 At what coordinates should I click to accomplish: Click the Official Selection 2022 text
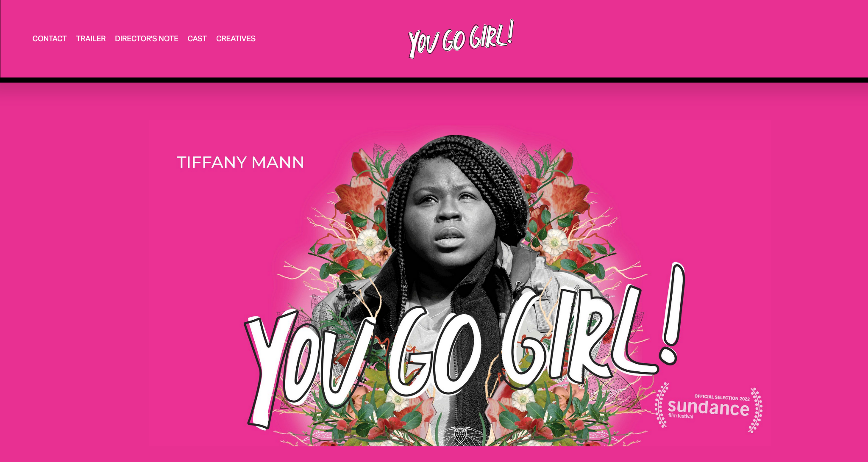(722, 398)
